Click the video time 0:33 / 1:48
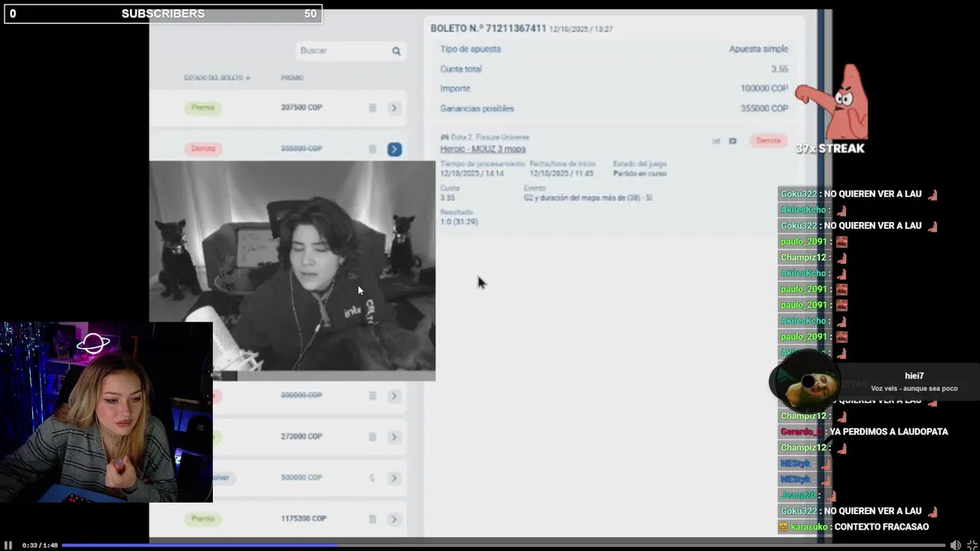The image size is (980, 551). [x=40, y=546]
